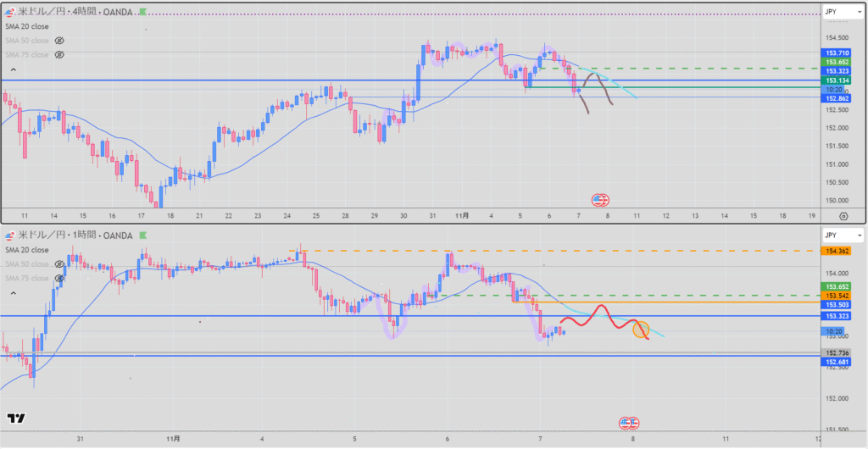
Task: Show the SMA 75 indicator on 4-hour chart
Action: point(59,55)
